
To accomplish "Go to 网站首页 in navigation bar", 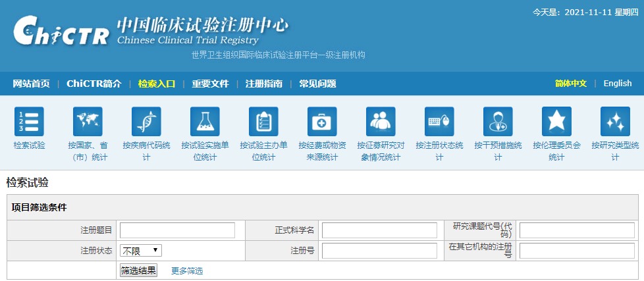I will [31, 84].
